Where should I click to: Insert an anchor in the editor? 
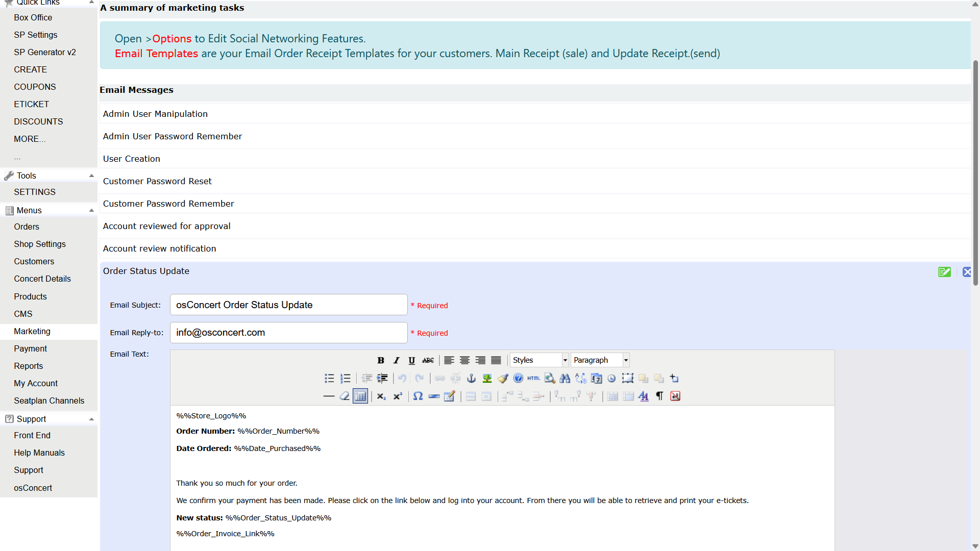coord(472,379)
